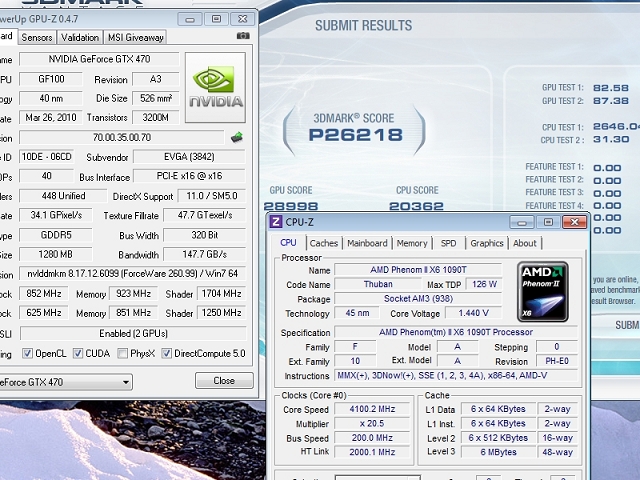Click the CPU-Z title bar Z icon

tap(276, 222)
